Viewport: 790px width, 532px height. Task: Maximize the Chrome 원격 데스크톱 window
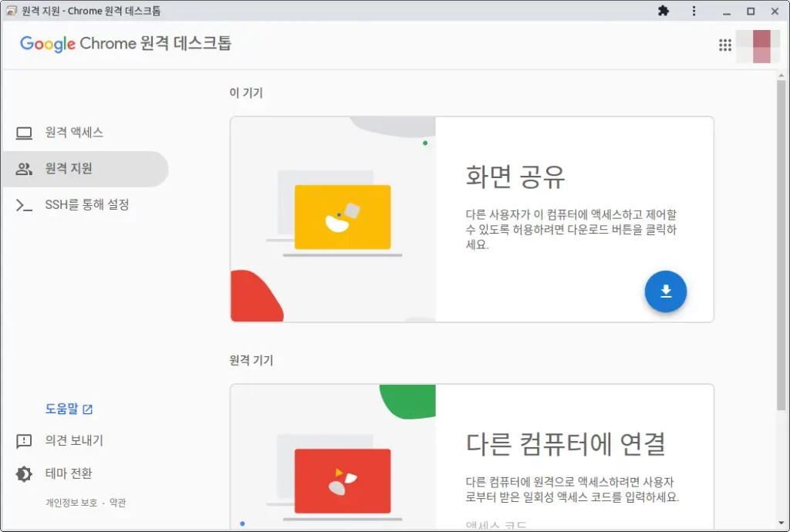point(750,11)
